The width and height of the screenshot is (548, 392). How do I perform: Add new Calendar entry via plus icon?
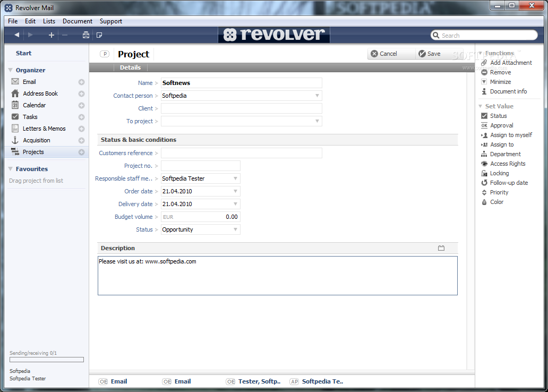click(81, 105)
